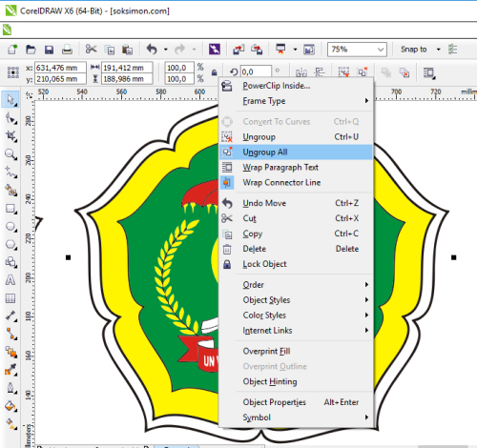Click the Snap to button
Screen dimensions: 477x448
pyautogui.click(x=414, y=50)
